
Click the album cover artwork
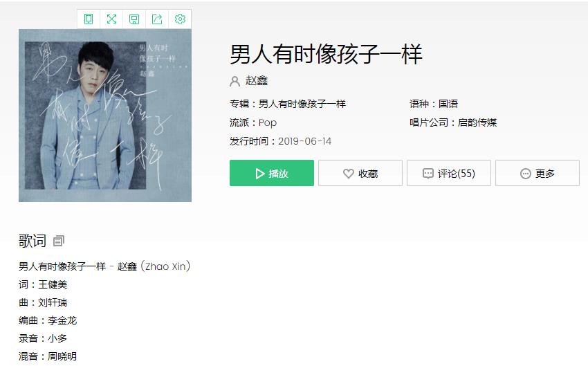point(105,116)
